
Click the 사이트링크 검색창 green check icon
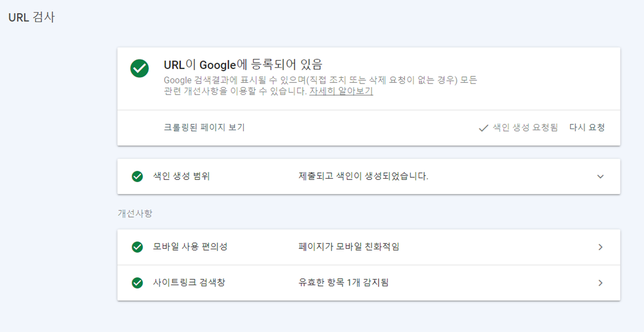click(138, 283)
